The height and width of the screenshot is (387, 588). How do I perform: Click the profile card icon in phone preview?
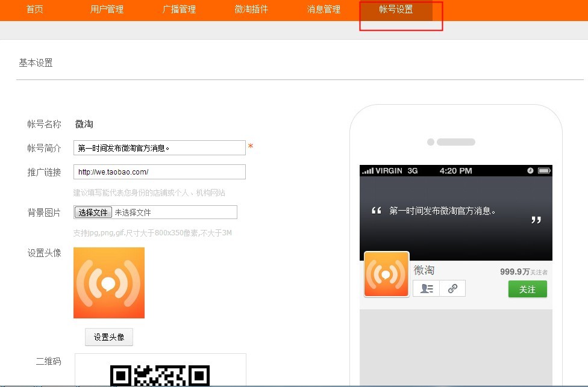click(427, 288)
